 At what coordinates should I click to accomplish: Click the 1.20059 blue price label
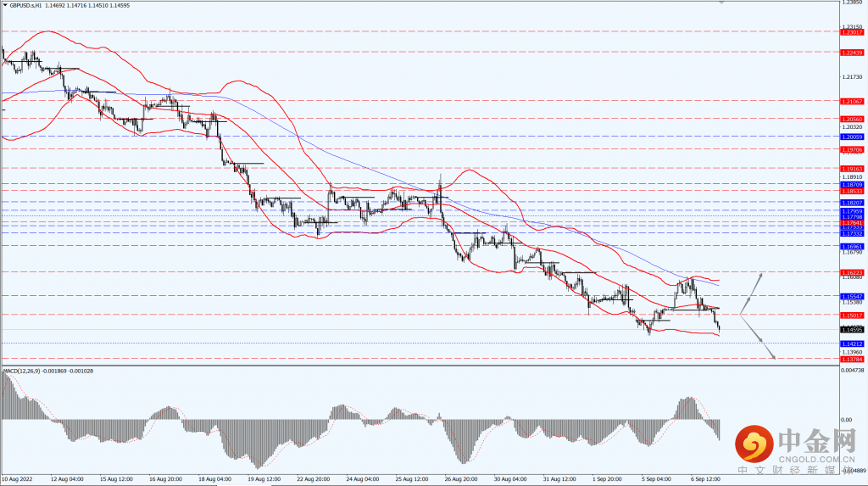coord(851,137)
